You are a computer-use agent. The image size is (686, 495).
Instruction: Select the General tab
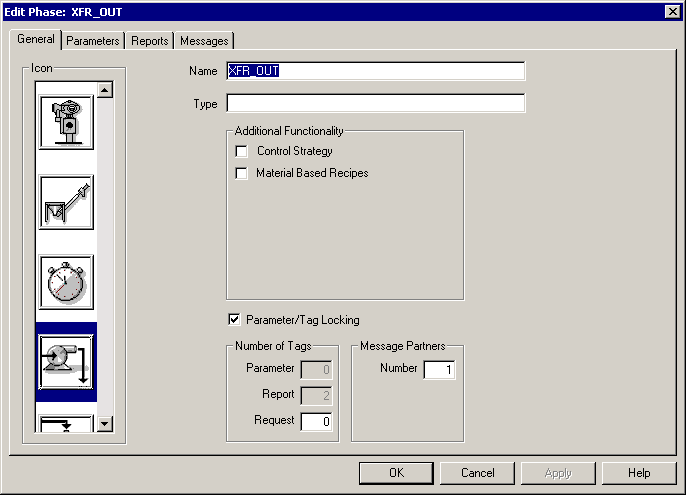click(x=36, y=39)
